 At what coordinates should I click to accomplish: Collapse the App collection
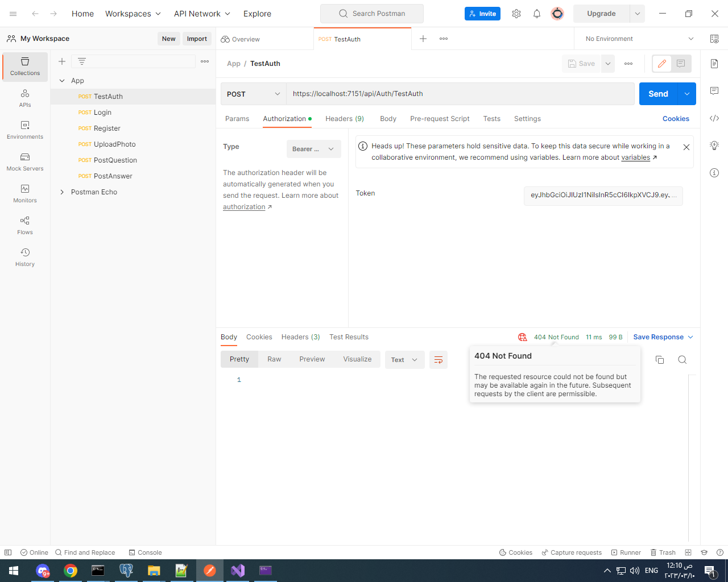62,81
